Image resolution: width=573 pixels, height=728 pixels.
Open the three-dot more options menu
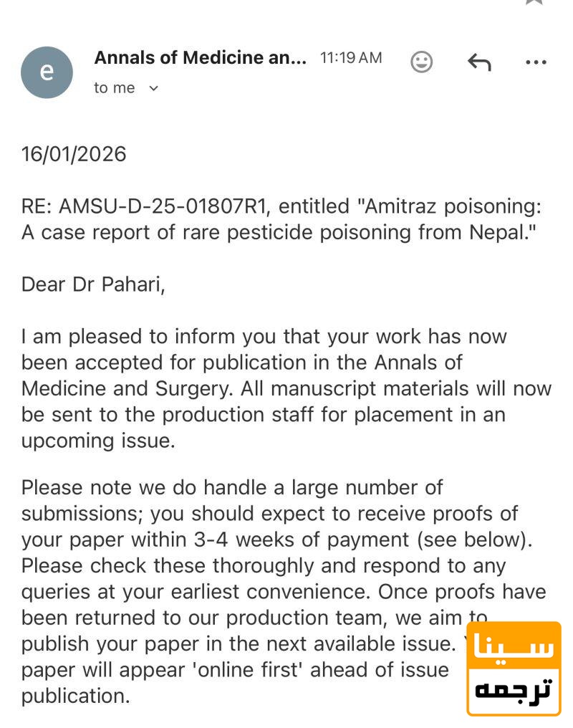tap(536, 62)
